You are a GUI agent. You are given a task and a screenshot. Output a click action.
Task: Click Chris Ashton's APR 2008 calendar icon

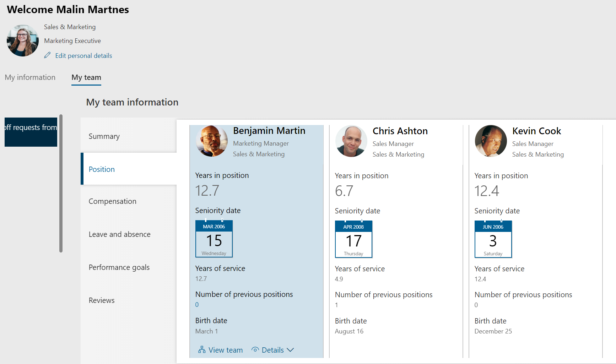click(353, 239)
